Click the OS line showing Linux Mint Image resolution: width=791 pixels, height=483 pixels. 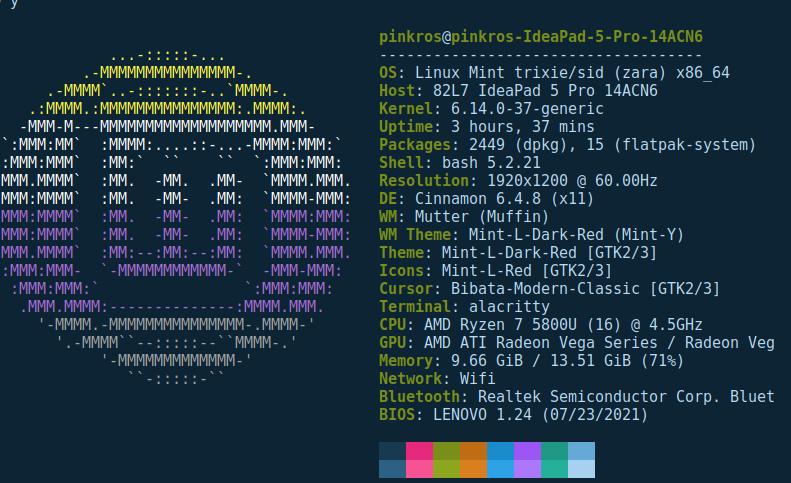[x=554, y=73]
